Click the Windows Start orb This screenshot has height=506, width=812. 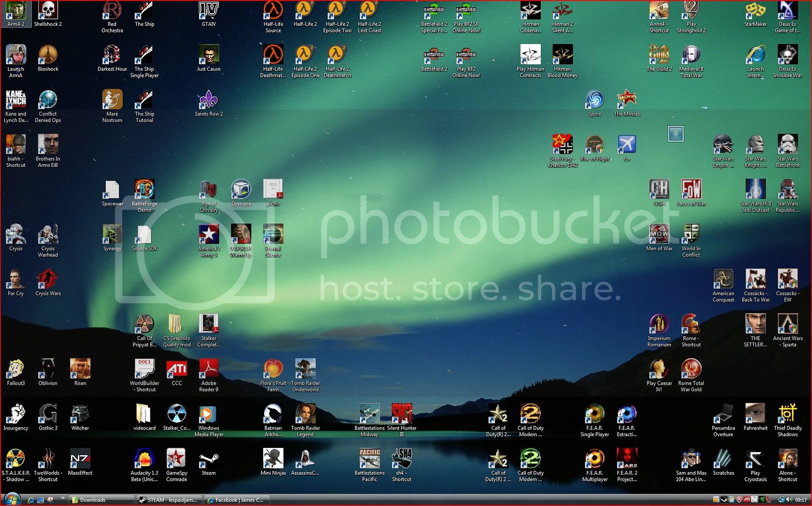pyautogui.click(x=11, y=499)
